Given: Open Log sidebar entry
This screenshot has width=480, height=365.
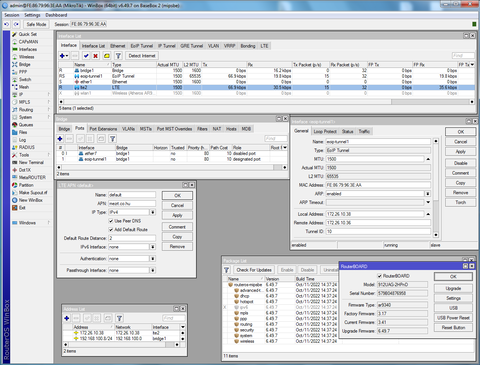Looking at the screenshot, I should point(22,140).
